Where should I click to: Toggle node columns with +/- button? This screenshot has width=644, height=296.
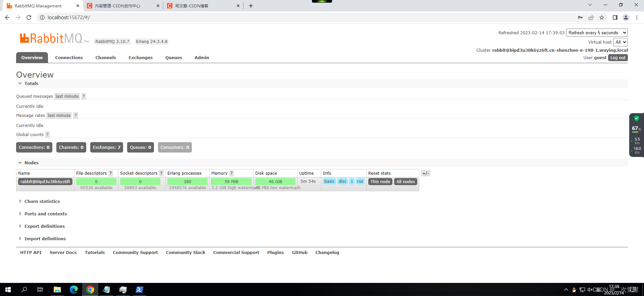click(x=426, y=173)
